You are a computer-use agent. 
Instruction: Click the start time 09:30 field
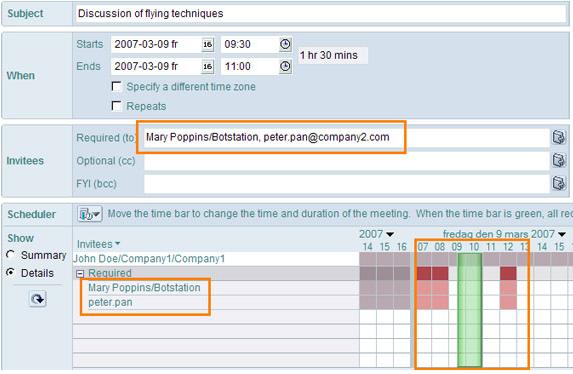coord(250,45)
